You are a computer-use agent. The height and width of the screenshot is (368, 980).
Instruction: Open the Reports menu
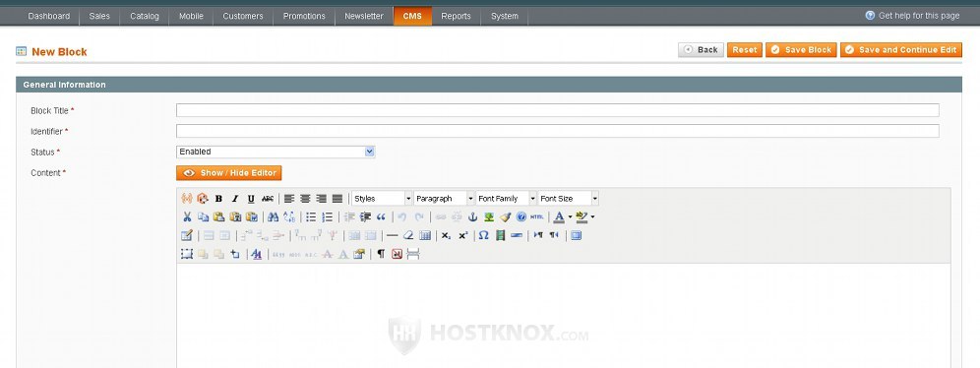[x=456, y=17]
